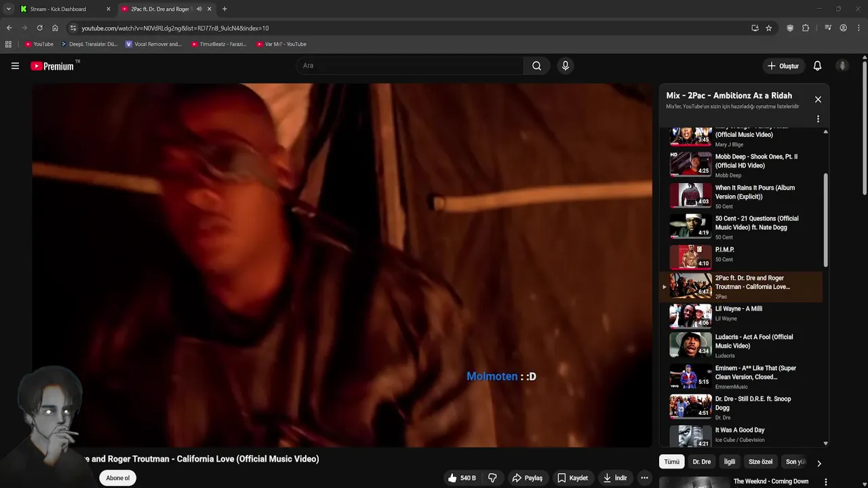The image size is (868, 488).
Task: Save video using Kaydet button
Action: (572, 478)
